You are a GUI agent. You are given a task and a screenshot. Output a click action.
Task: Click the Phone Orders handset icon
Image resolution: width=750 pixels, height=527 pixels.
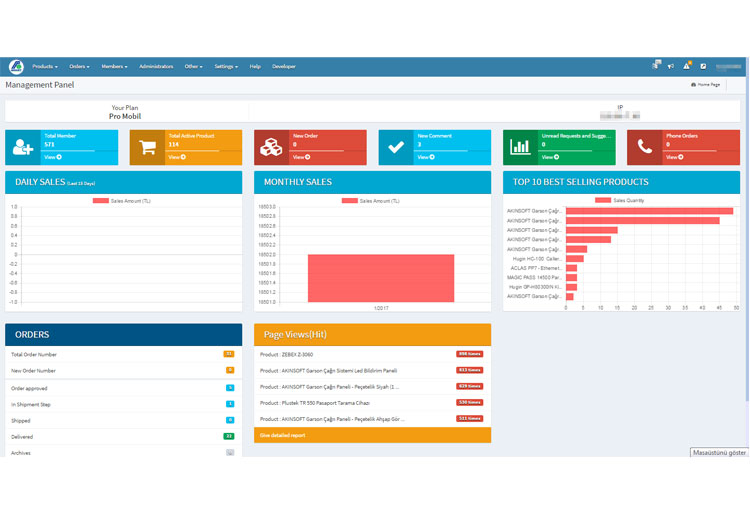point(645,147)
